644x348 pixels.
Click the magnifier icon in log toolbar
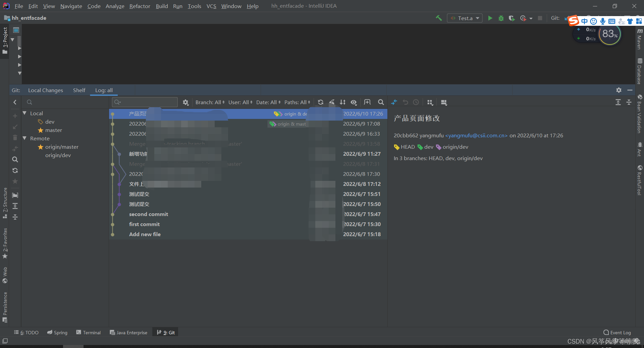coord(381,102)
